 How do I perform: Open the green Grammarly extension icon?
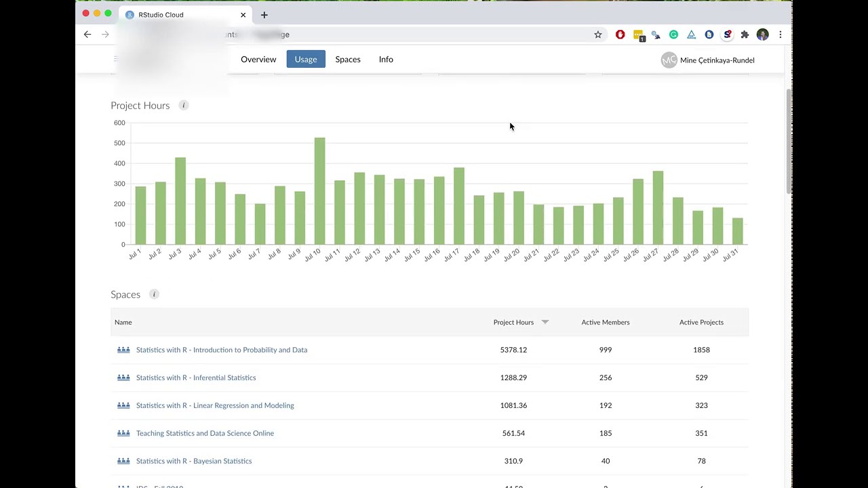pyautogui.click(x=673, y=35)
